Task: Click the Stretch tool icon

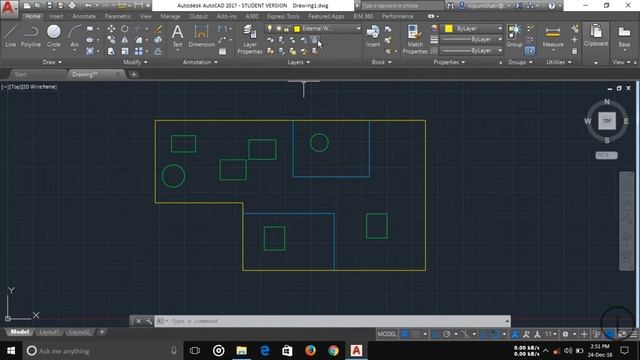Action: 111,51
